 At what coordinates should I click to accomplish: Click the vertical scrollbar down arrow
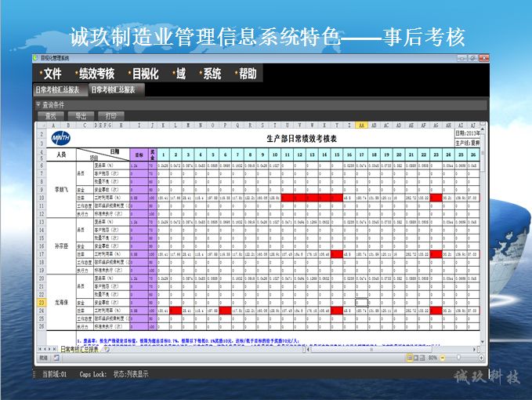coord(483,342)
